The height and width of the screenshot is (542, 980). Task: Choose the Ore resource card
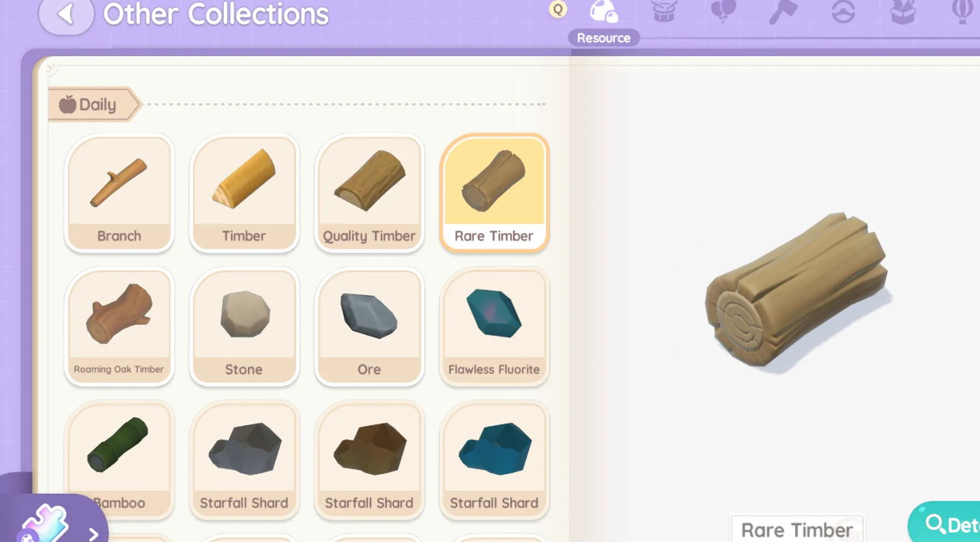(369, 327)
